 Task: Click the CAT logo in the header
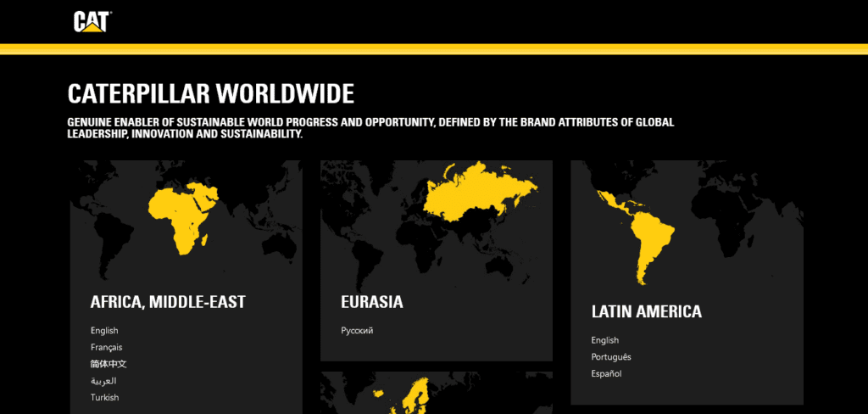(x=92, y=21)
